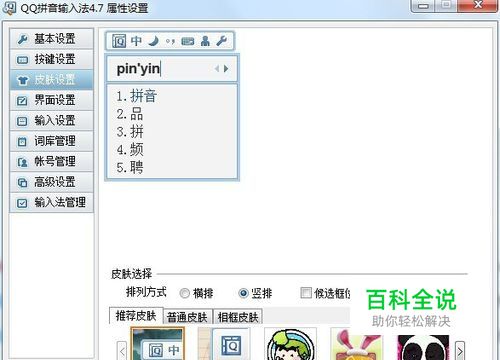The height and width of the screenshot is (360, 500).
Task: Select 皮肤设置 in the sidebar
Action: click(52, 80)
